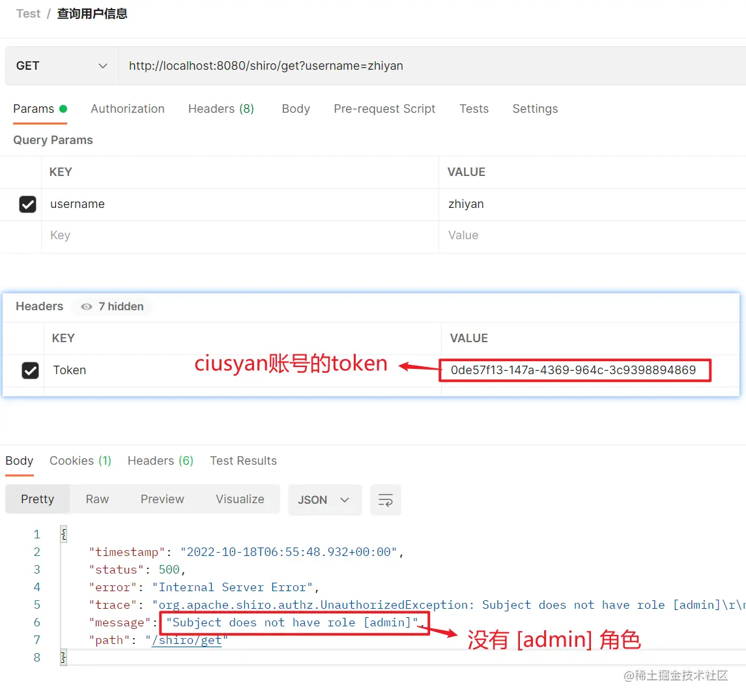Screen dimensions: 746x700
Task: Open the response Cookies (1) tab
Action: coord(80,461)
